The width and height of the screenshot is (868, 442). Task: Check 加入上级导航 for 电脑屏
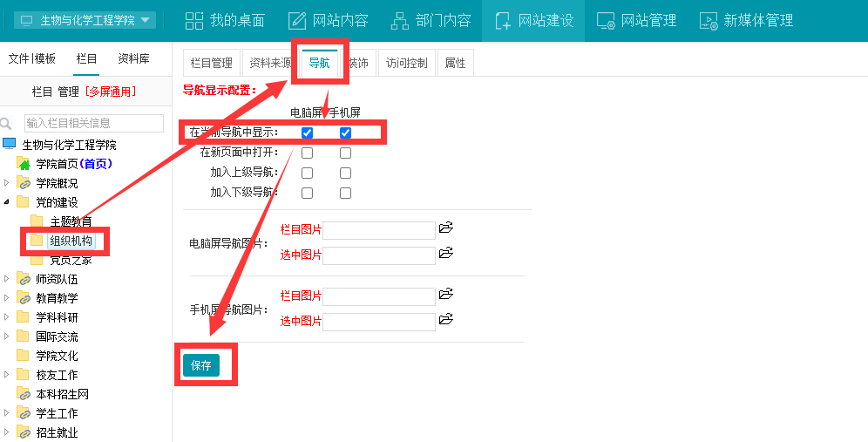pyautogui.click(x=307, y=173)
